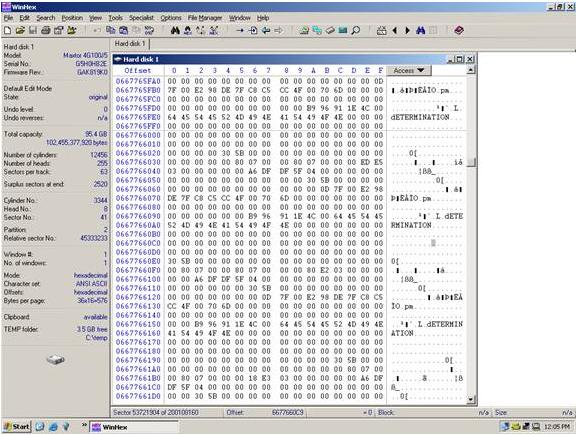Click the black left triangle previous icon
This screenshot has height=435, width=577.
[x=395, y=31]
